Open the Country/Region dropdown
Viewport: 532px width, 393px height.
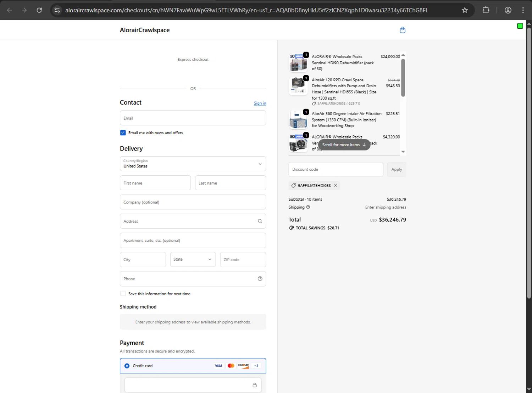[193, 164]
